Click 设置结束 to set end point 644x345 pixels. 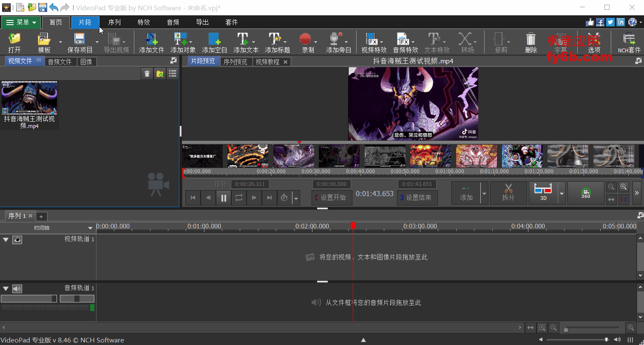click(417, 198)
